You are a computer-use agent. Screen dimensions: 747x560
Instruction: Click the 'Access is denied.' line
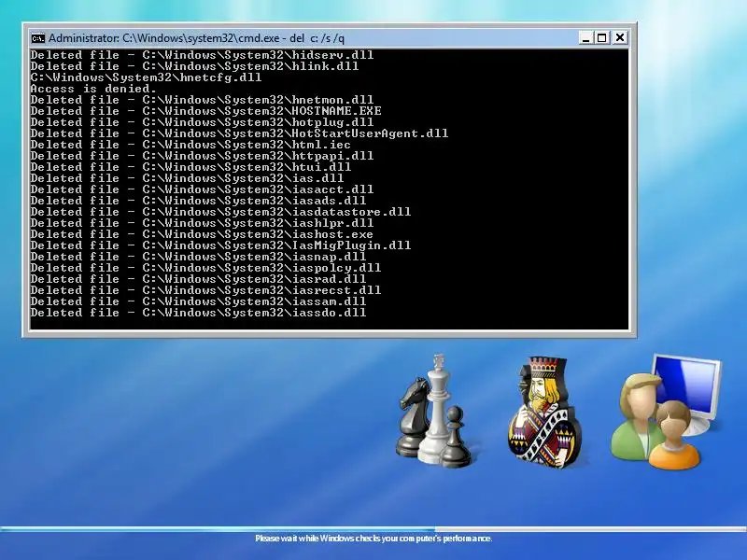[93, 89]
